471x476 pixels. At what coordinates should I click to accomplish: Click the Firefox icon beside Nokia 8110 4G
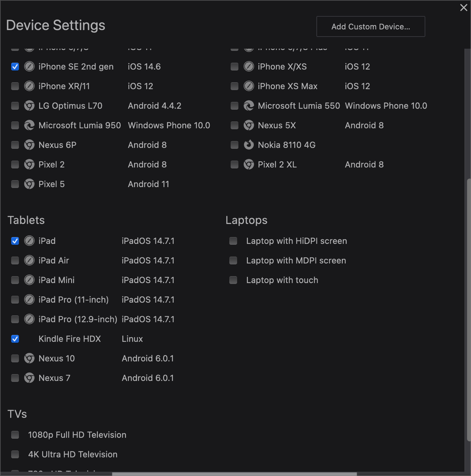pyautogui.click(x=249, y=145)
